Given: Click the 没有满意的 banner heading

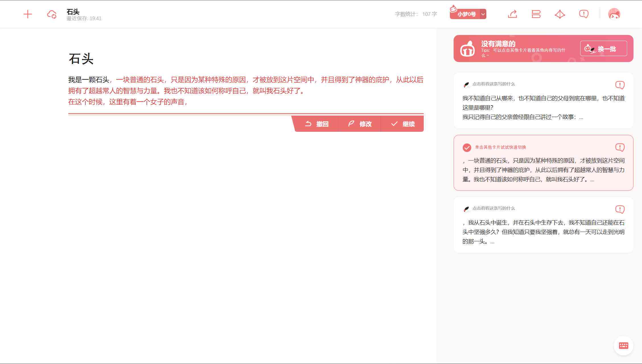Looking at the screenshot, I should [498, 44].
